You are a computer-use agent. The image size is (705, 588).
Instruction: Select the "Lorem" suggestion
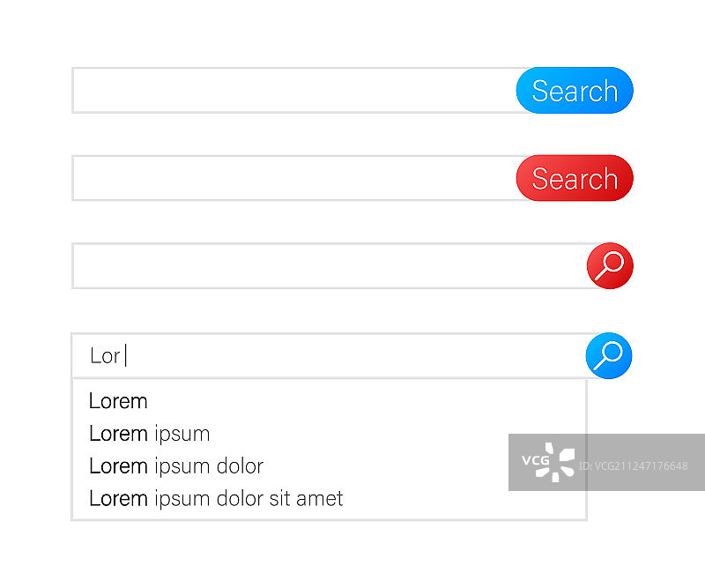118,401
